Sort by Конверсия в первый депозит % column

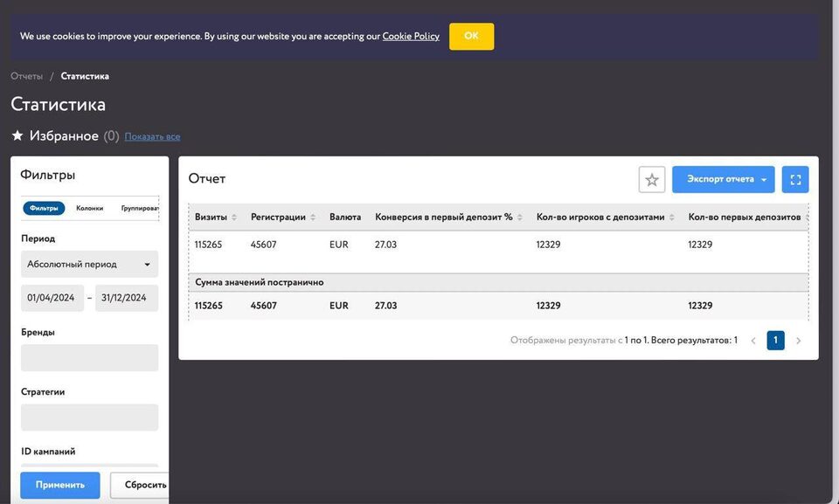tap(520, 217)
